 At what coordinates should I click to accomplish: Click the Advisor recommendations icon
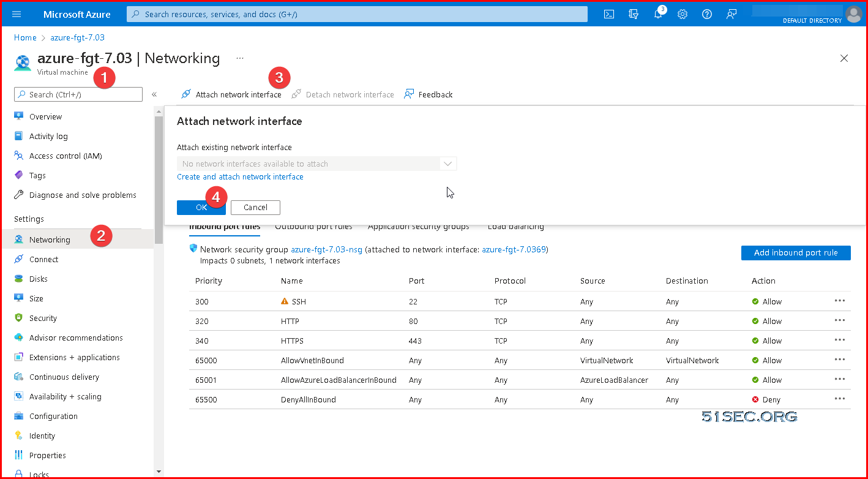(18, 338)
